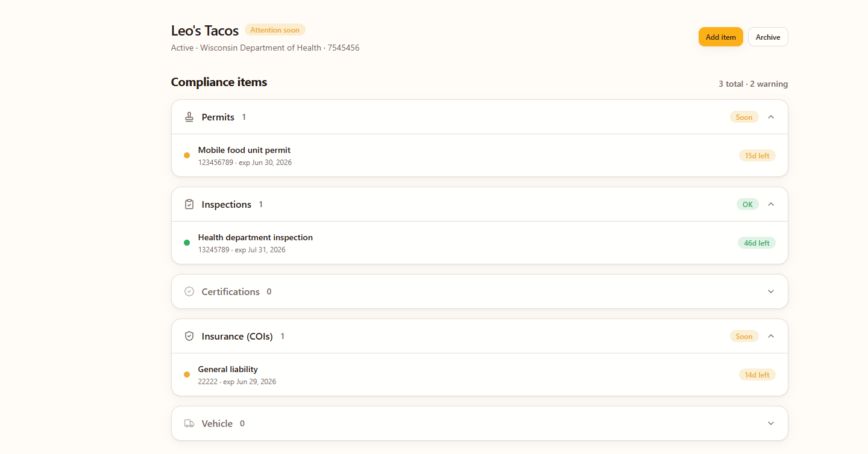Click the Compliance items heading

219,82
